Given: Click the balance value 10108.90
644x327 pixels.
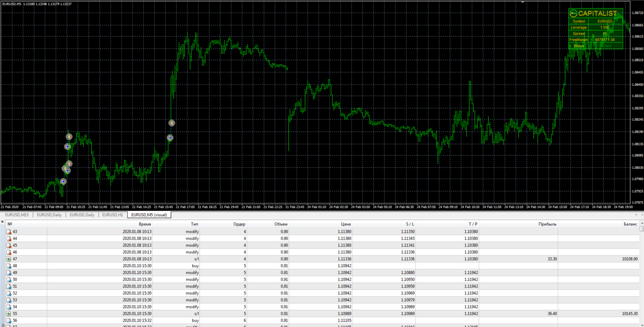Looking at the screenshot, I should [x=630, y=259].
